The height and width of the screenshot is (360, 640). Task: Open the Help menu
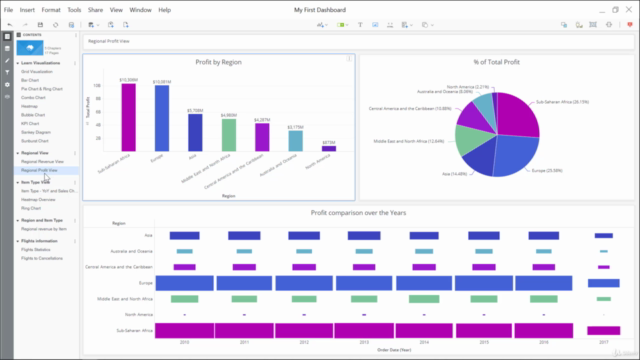coord(164,10)
